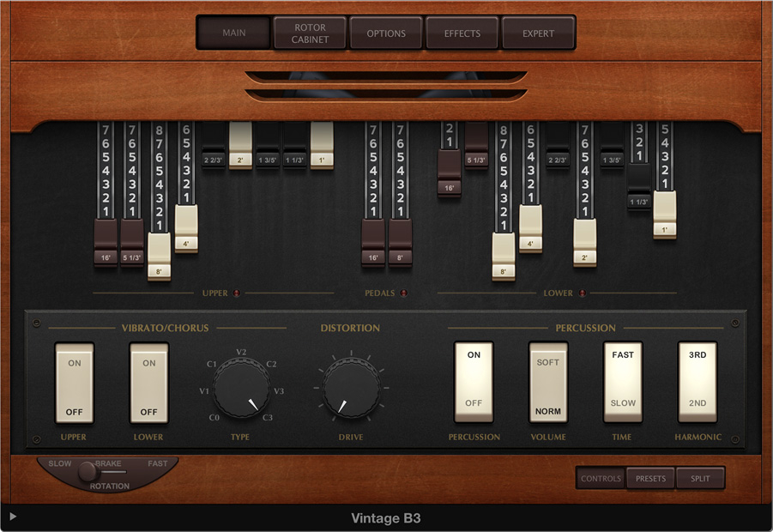Toggle Harmonic 3rd/2nd switch
Viewport: 773px width, 532px height.
coord(697,383)
